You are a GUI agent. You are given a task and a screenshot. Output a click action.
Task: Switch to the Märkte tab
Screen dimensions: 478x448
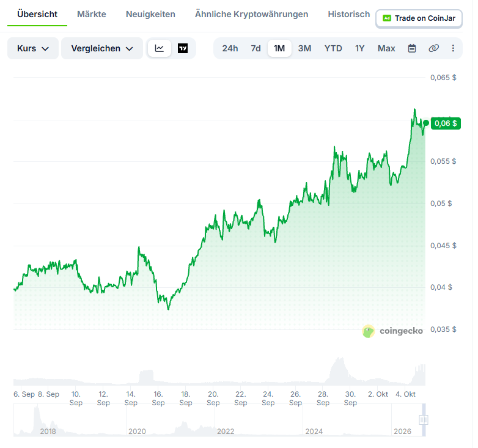click(92, 14)
